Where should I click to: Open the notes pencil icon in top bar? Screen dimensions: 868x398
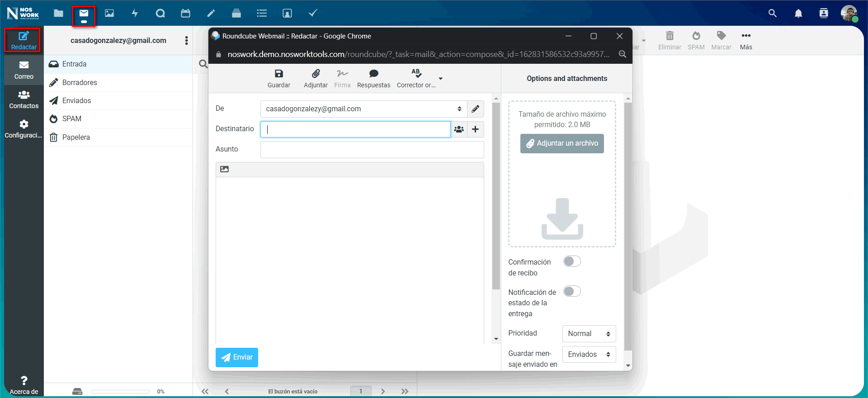pyautogui.click(x=211, y=13)
